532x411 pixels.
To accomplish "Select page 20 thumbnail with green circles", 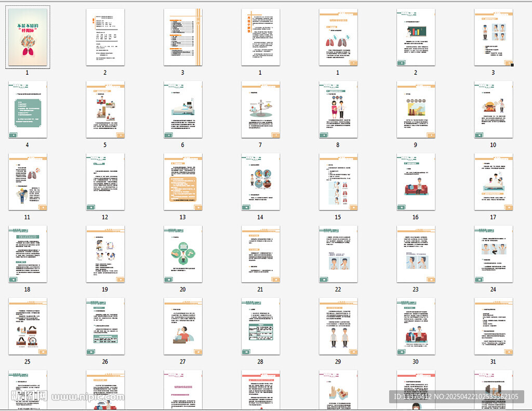I will [183, 254].
